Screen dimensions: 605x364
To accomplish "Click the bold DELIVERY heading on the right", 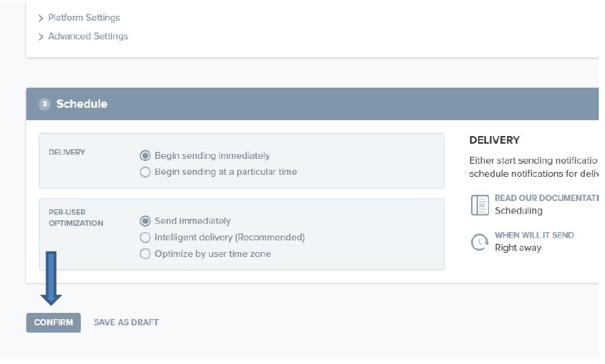I will coord(494,140).
